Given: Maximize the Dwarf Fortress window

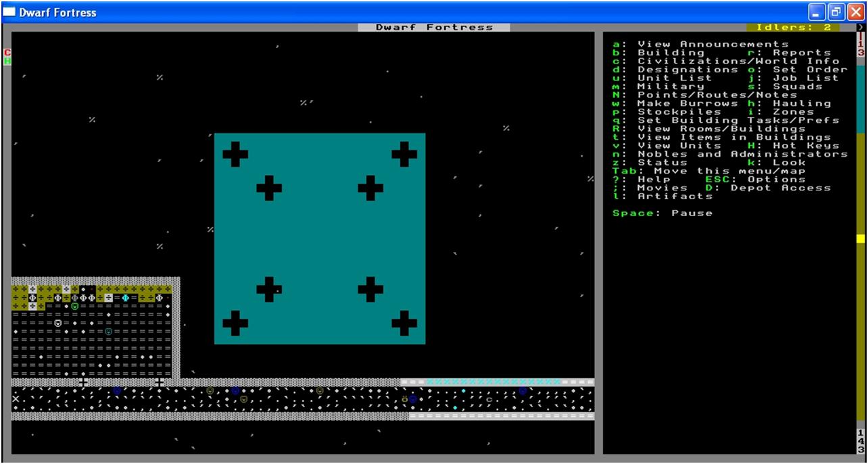Looking at the screenshot, I should [836, 12].
